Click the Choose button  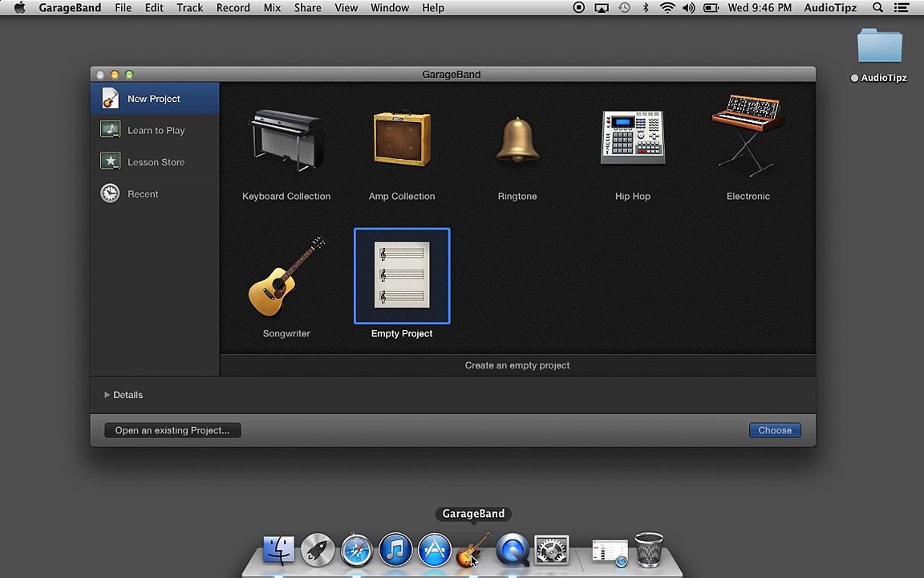coord(775,430)
